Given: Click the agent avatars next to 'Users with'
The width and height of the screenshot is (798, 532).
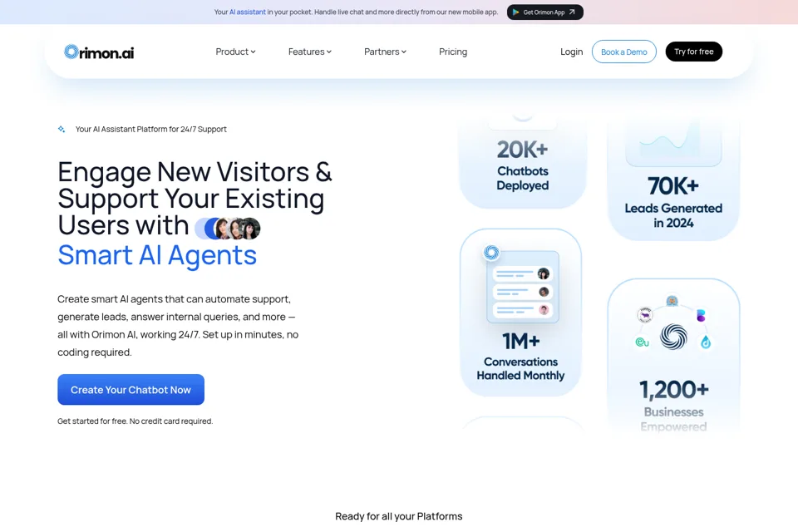Looking at the screenshot, I should (x=228, y=229).
